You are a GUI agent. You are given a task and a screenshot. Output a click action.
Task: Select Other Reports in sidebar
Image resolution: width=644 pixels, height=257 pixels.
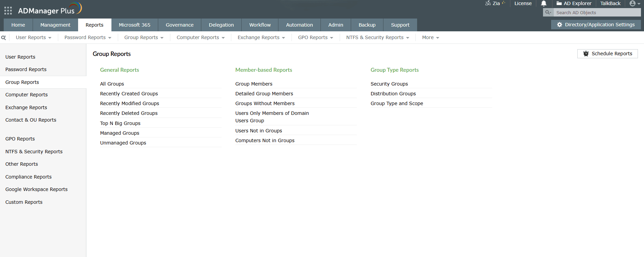(x=22, y=164)
